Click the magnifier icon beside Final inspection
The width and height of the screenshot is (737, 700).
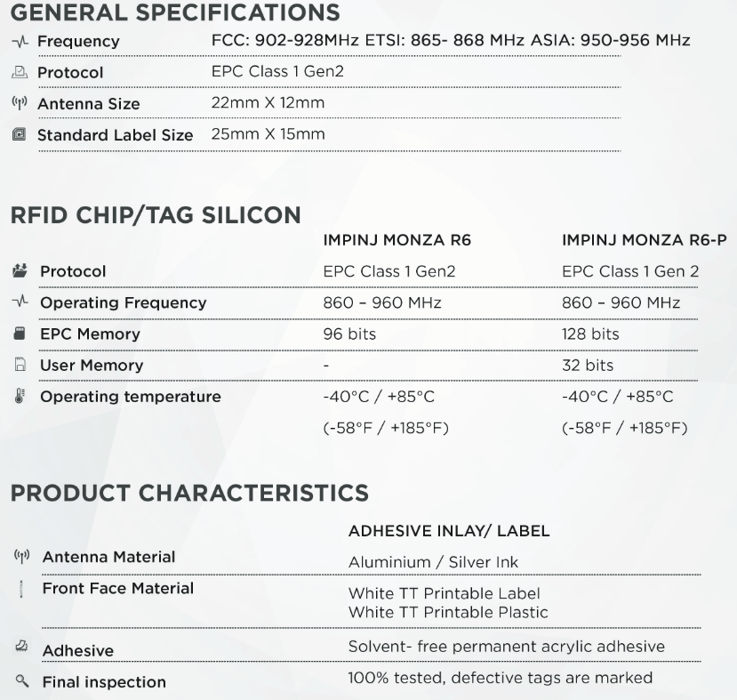pos(21,680)
